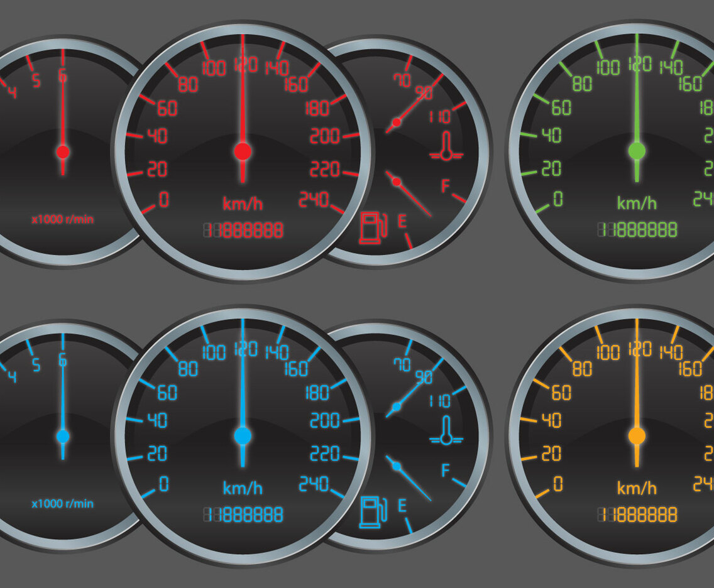The image size is (714, 588).
Task: Click the red x1000 r/min label
Action: pos(63,220)
